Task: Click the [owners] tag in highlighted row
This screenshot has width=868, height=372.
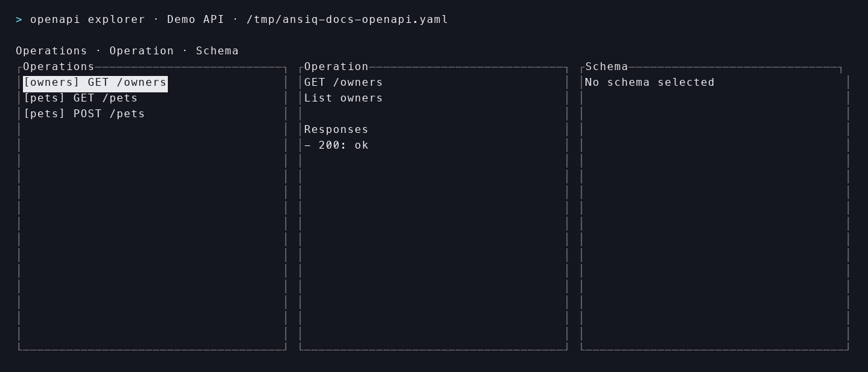Action: [x=51, y=83]
